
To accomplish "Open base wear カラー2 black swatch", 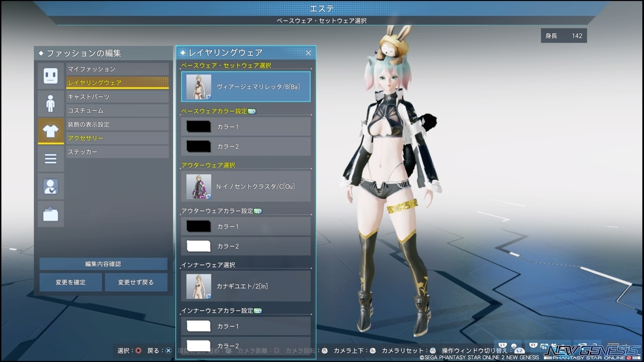I will point(199,146).
